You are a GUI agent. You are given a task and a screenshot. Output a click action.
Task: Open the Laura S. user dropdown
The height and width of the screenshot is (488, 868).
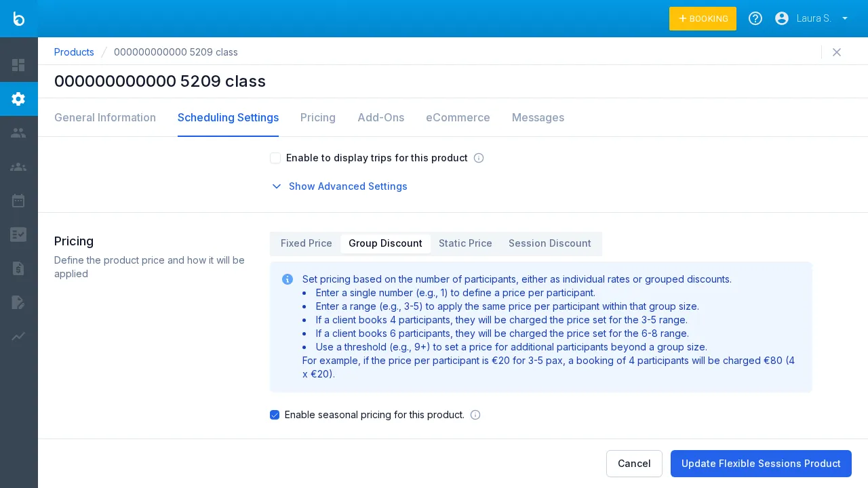click(x=812, y=18)
